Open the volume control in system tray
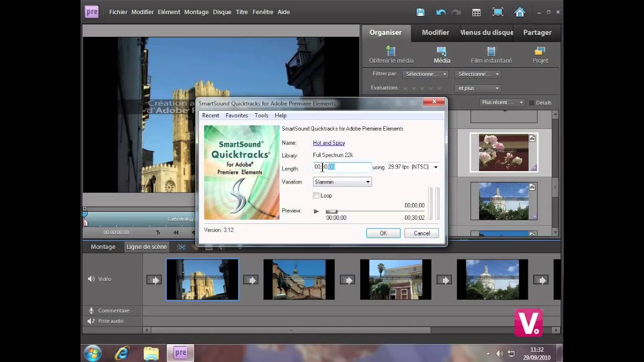The width and height of the screenshot is (644, 362). pyautogui.click(x=500, y=353)
